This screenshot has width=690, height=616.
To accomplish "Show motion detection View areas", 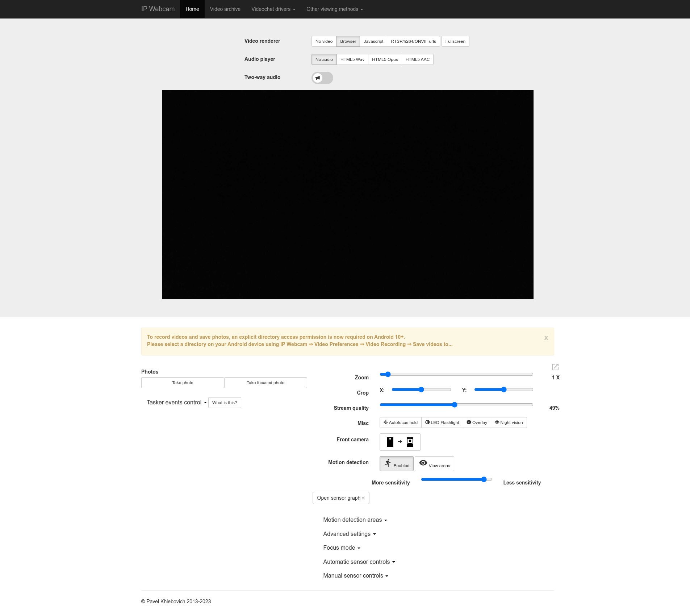I will click(434, 463).
